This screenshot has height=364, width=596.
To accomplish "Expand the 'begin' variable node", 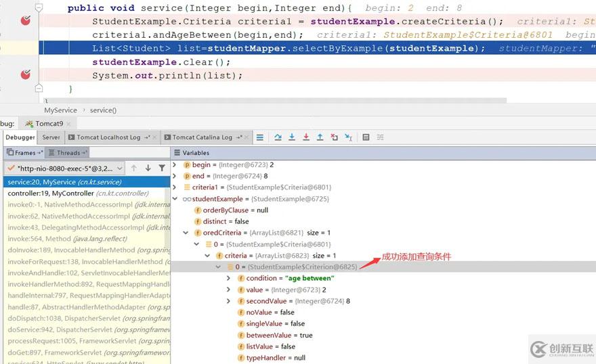I will (x=175, y=164).
